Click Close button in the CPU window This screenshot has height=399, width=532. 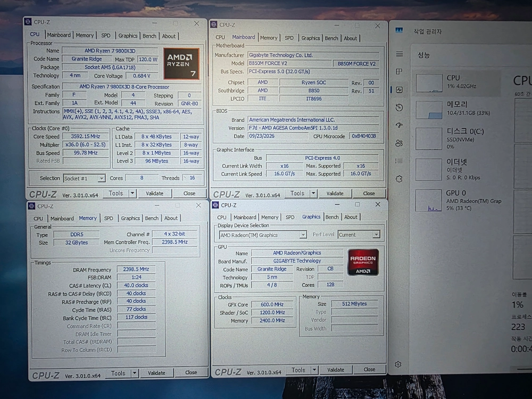[x=189, y=194]
